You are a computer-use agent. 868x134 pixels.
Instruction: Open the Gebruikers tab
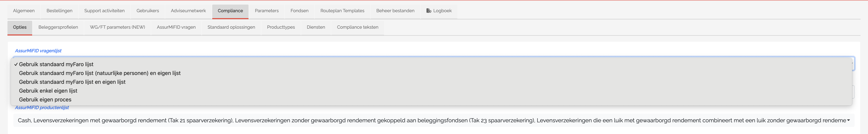pyautogui.click(x=148, y=11)
